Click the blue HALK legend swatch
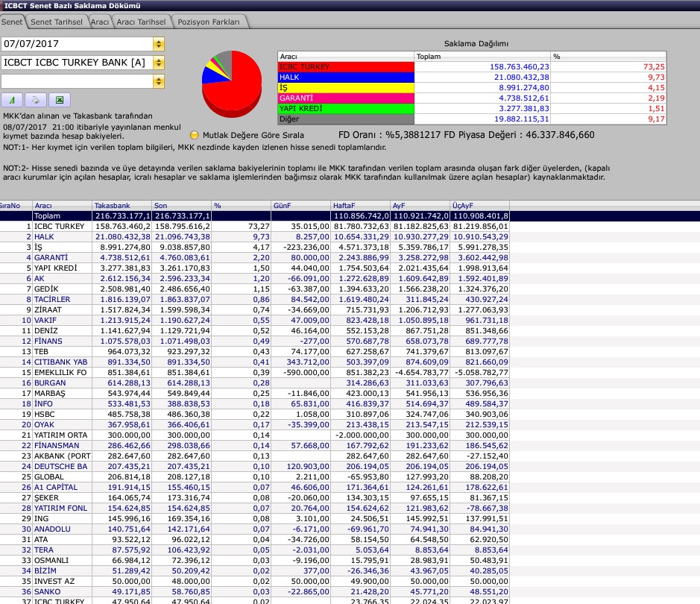700x604 pixels. pos(346,78)
